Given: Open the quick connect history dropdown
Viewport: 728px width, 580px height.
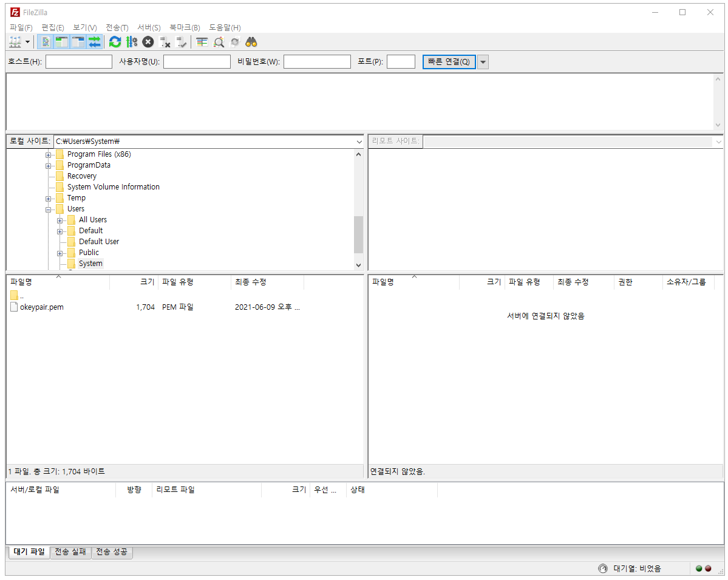Looking at the screenshot, I should pyautogui.click(x=483, y=62).
